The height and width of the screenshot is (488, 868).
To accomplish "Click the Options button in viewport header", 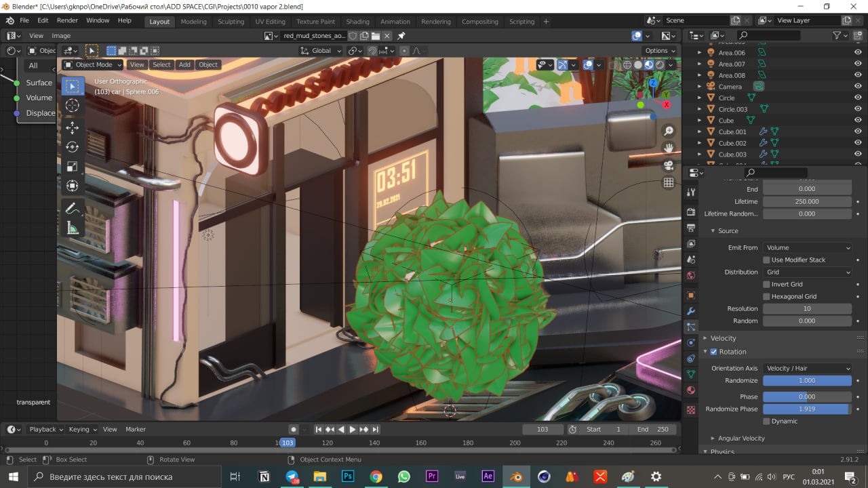I will [659, 51].
